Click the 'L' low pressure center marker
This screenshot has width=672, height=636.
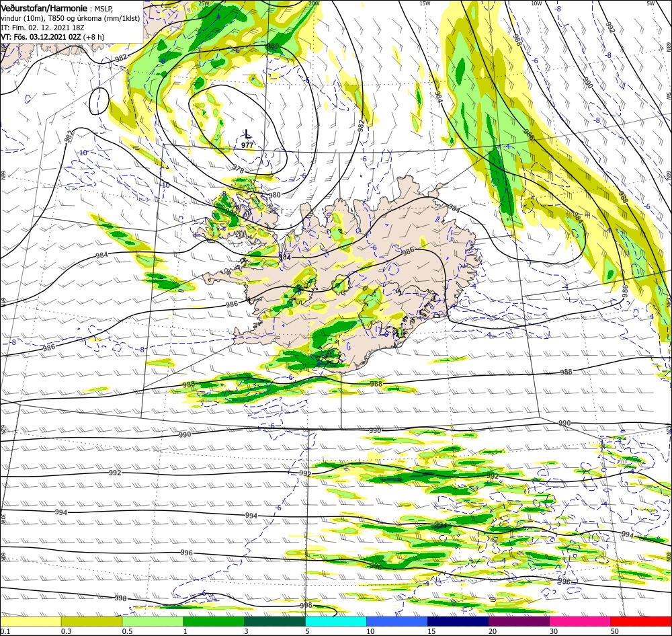coord(247,134)
